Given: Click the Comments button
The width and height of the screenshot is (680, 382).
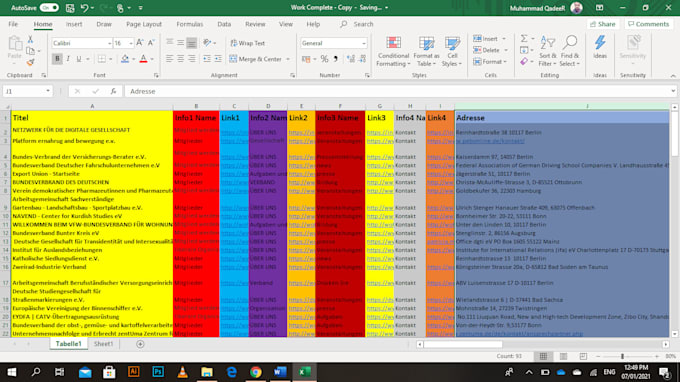Looking at the screenshot, I should pos(648,24).
